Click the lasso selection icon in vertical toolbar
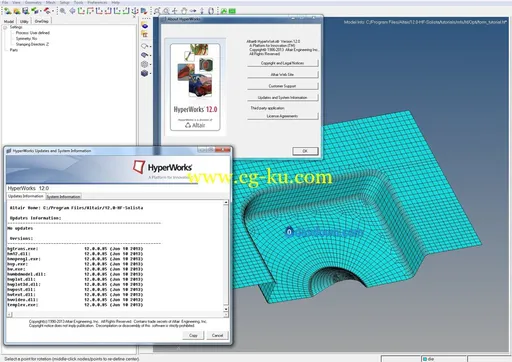Image resolution: width=512 pixels, height=362 pixels. pyautogui.click(x=145, y=46)
